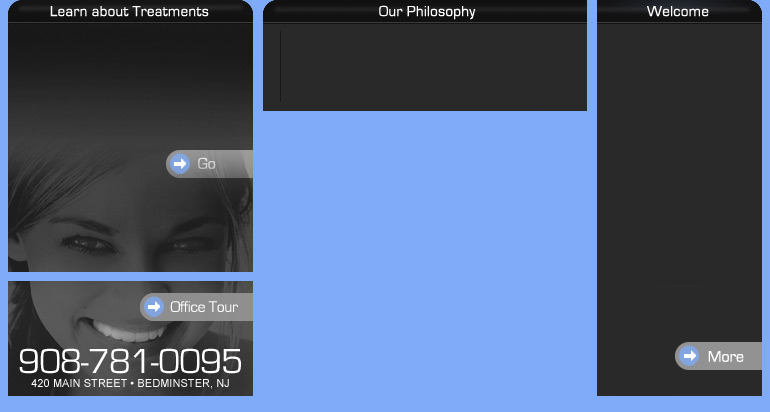
Task: Click inside the empty Our Philosophy panel
Action: pyautogui.click(x=432, y=67)
